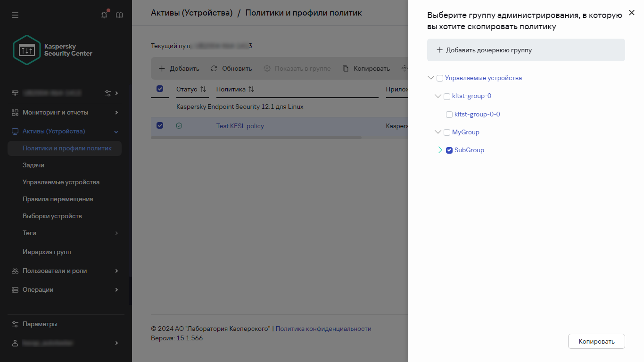Tick the MyGroup checkbox

(x=447, y=132)
